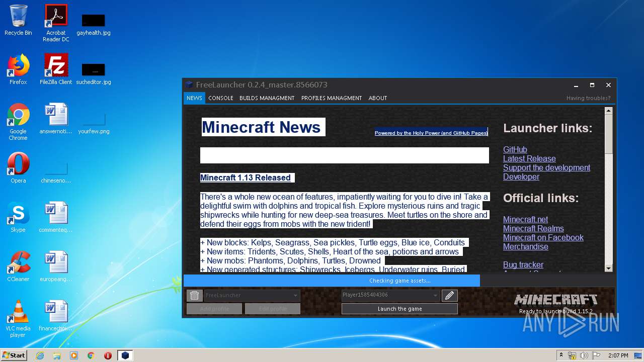This screenshot has width=644, height=362.
Task: Open the CCleaner desktop shortcut
Action: click(18, 266)
